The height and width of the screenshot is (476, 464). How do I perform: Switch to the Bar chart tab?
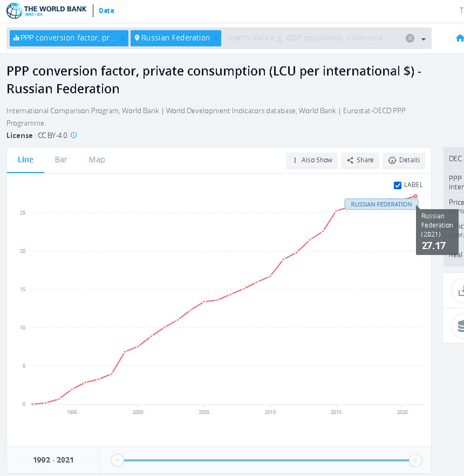[61, 160]
